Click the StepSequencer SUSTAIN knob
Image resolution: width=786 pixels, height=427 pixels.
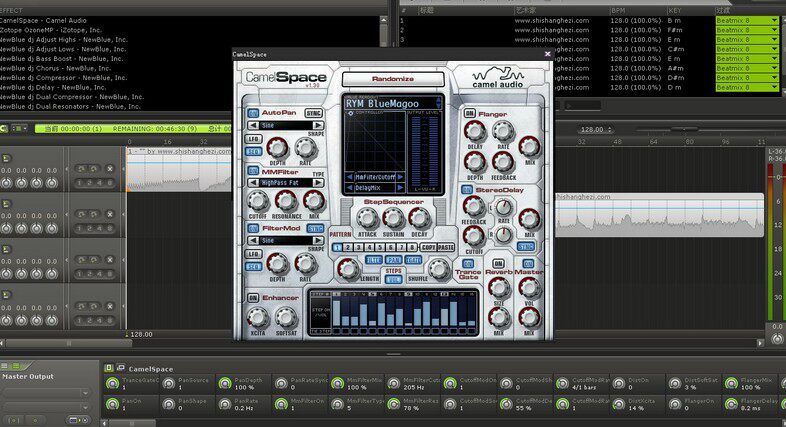pos(394,218)
